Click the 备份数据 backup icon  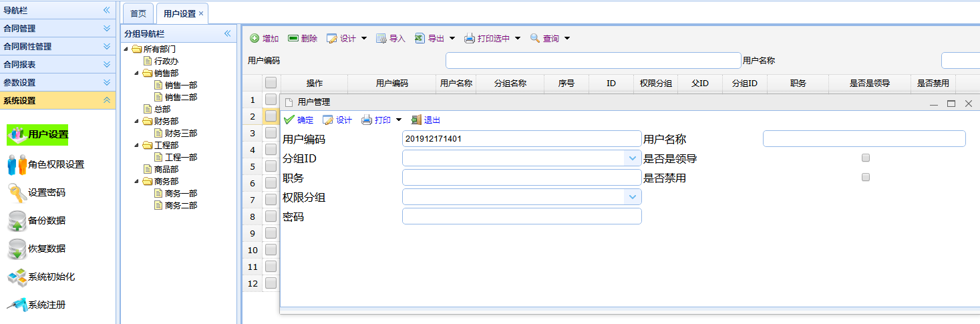17,220
